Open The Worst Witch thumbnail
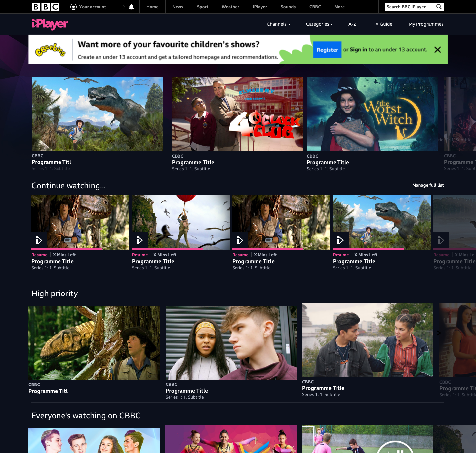Viewport: 476px width, 453px height. point(372,114)
